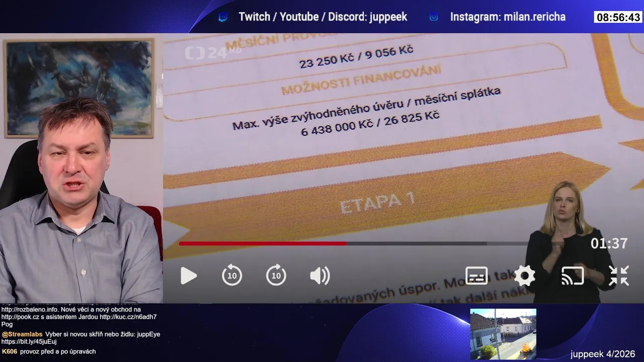
Task: Mute the video volume speaker icon
Action: 320,276
